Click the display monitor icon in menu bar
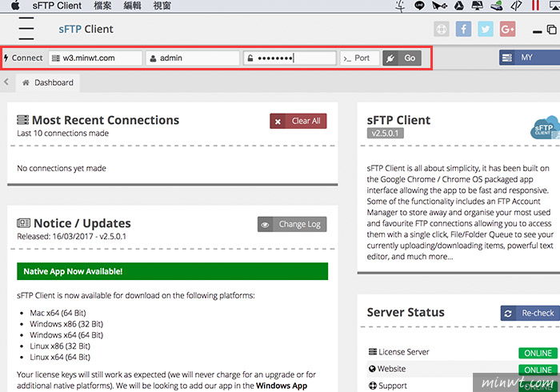The image size is (560, 392). click(478, 6)
